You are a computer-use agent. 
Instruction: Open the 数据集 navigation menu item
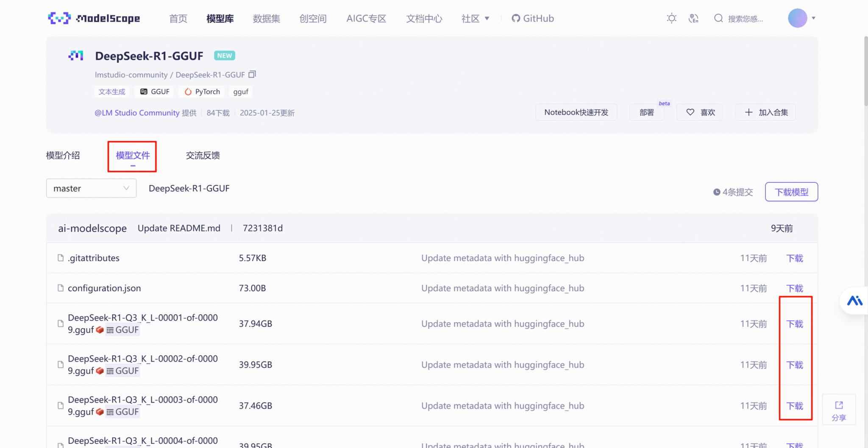click(266, 18)
